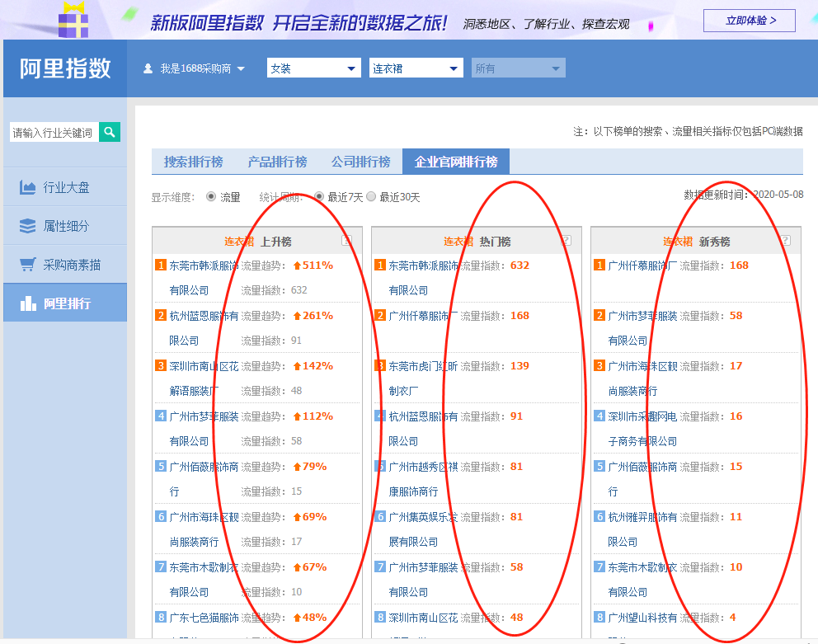
Task: Click rank 1 badge in 上升榜 list
Action: [161, 266]
